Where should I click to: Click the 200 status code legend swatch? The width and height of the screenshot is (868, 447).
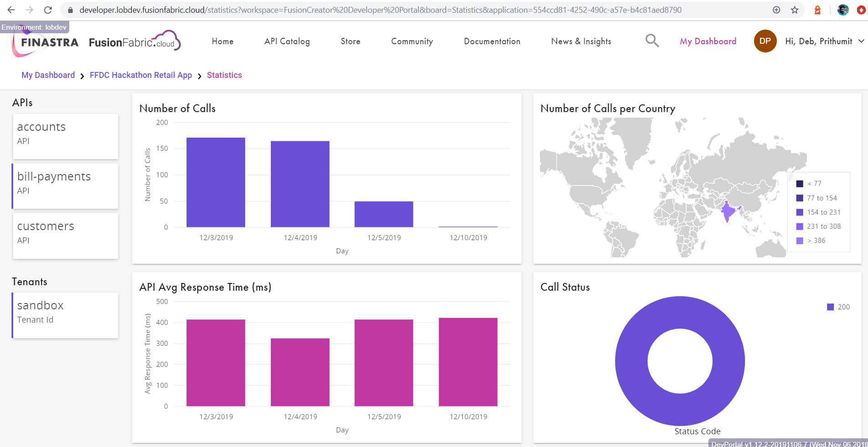(831, 307)
